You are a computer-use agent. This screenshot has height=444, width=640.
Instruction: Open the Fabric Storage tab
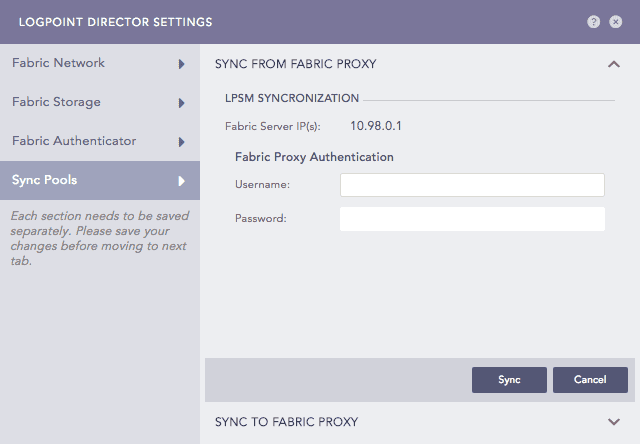(x=100, y=102)
